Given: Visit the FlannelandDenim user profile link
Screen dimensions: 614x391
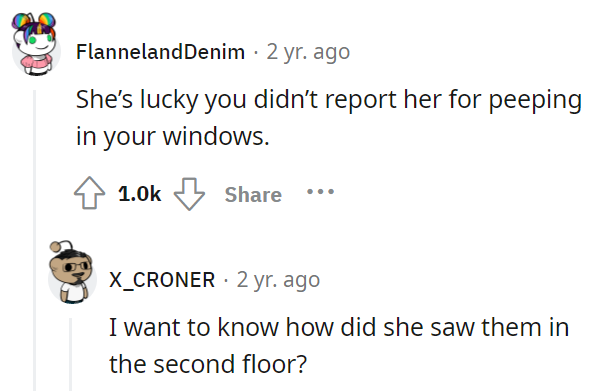Looking at the screenshot, I should [x=161, y=52].
